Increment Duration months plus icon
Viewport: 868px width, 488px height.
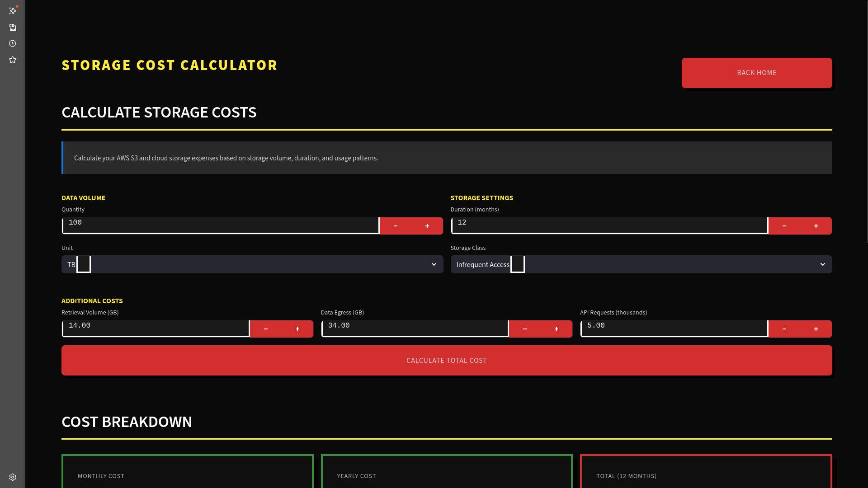pyautogui.click(x=816, y=226)
